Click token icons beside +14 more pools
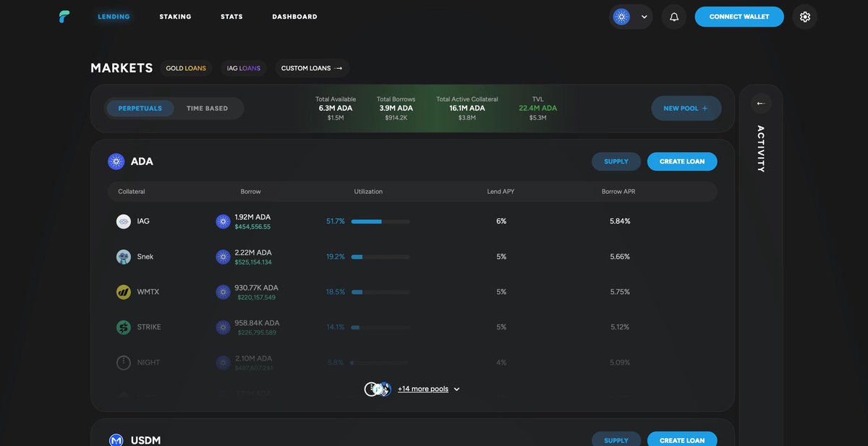Viewport: 868px width, 446px height. [x=378, y=389]
